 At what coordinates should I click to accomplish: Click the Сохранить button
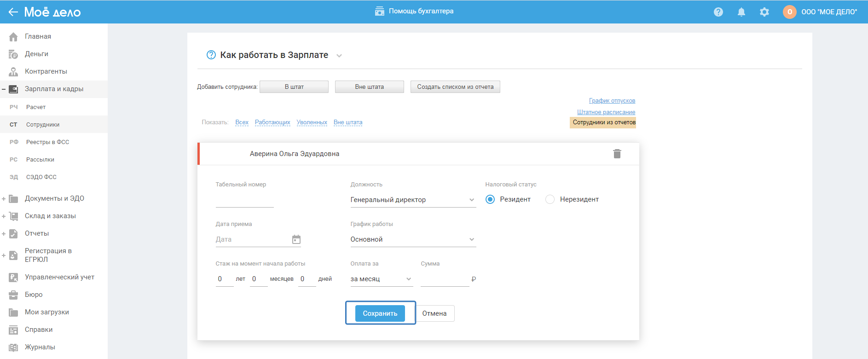click(380, 313)
